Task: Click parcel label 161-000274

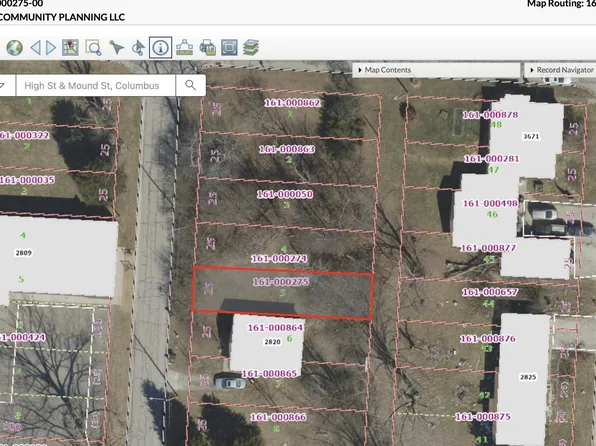Action: [x=279, y=259]
